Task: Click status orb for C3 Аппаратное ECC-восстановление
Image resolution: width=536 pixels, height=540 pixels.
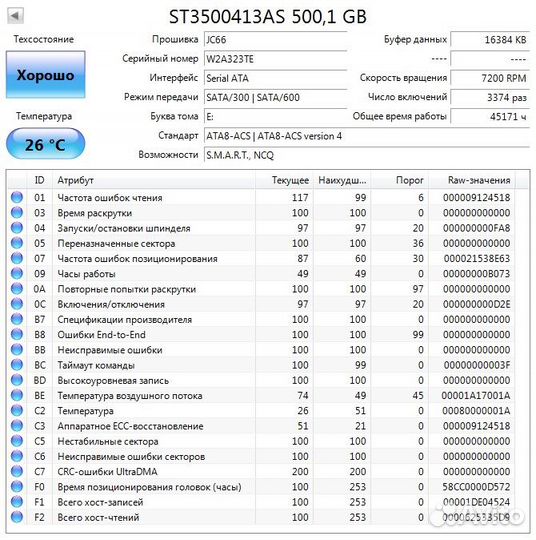Action: [x=17, y=426]
